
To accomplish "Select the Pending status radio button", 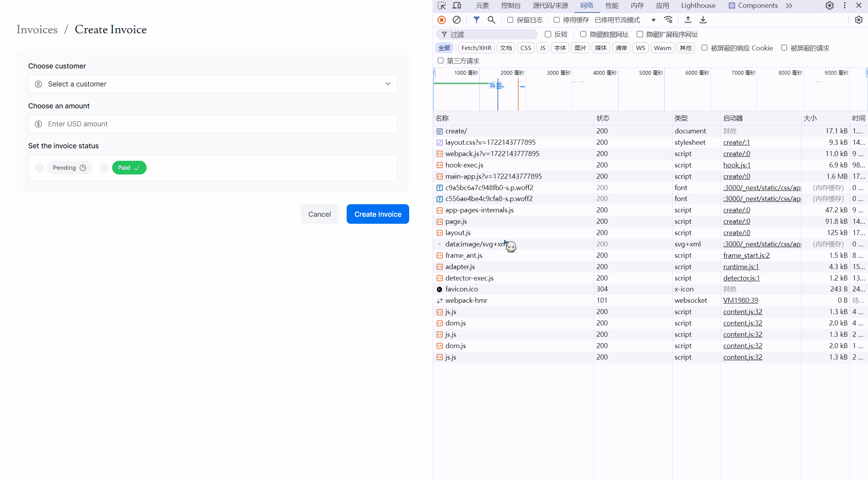I will (x=39, y=168).
